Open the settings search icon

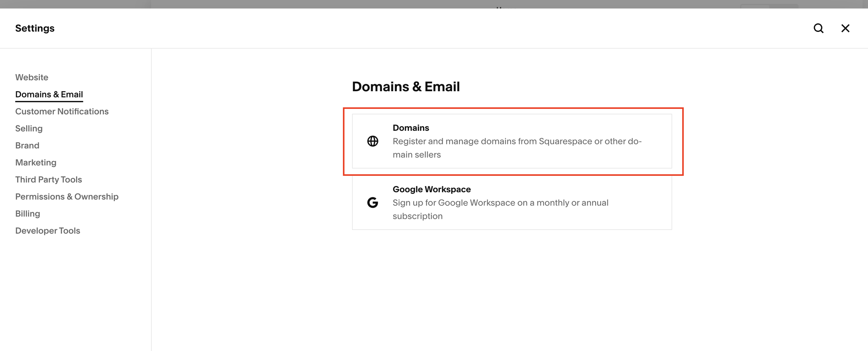pyautogui.click(x=818, y=28)
